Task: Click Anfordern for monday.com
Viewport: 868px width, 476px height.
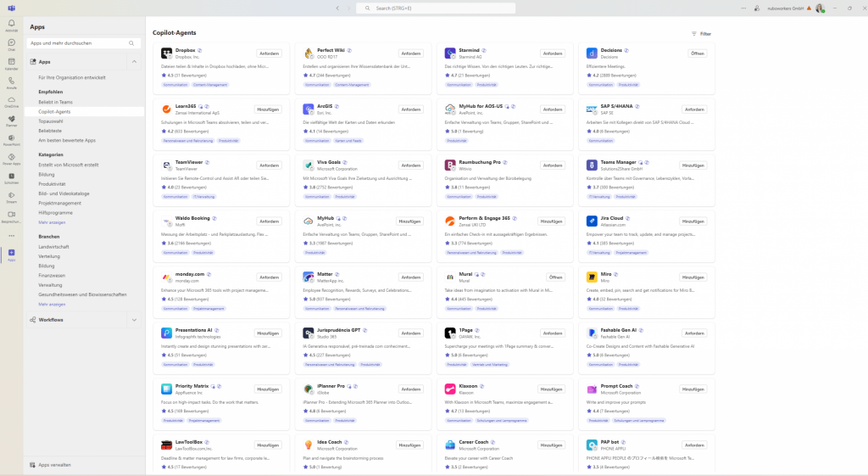Action: pos(269,277)
